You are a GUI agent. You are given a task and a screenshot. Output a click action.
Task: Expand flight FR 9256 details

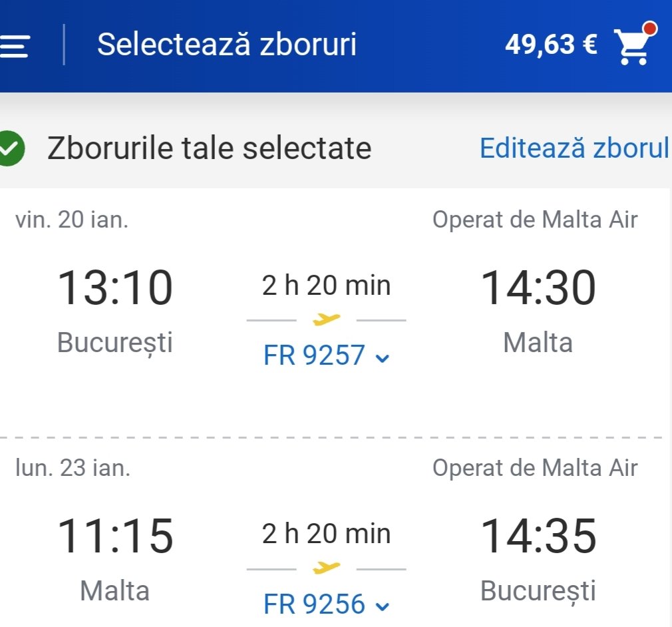pyautogui.click(x=326, y=604)
